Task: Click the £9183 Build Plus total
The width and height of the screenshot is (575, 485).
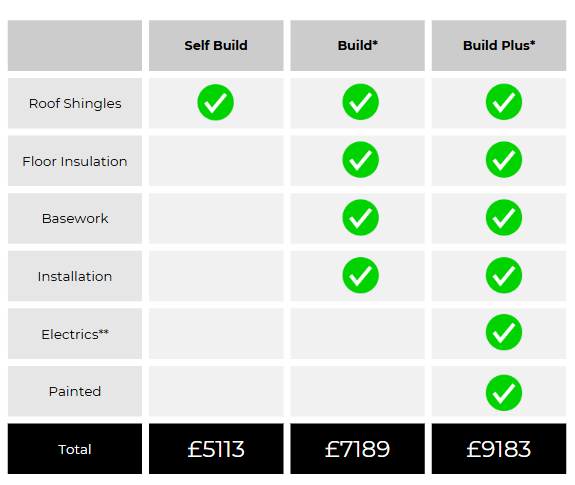Action: [x=499, y=449]
